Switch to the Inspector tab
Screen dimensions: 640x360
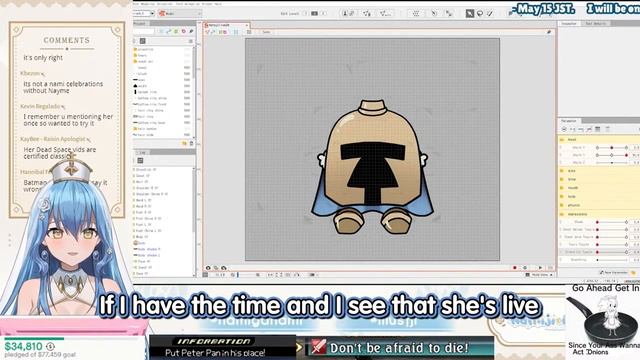[x=569, y=24]
